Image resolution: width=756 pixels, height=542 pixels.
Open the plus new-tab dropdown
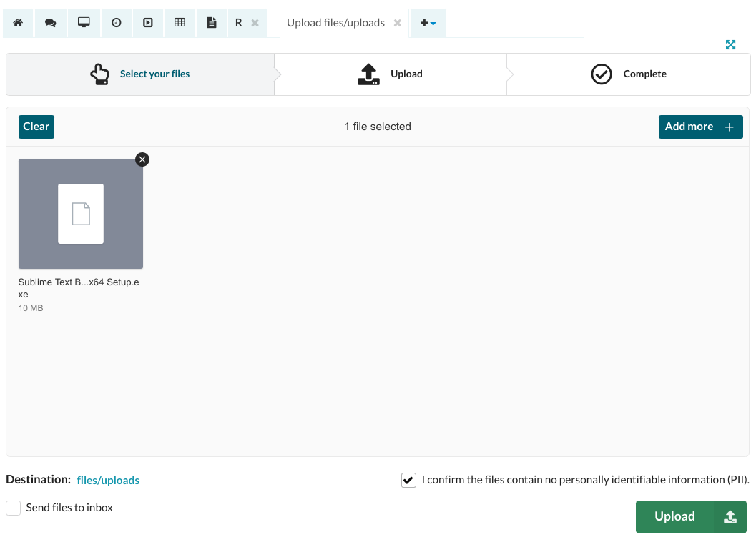[x=428, y=23]
